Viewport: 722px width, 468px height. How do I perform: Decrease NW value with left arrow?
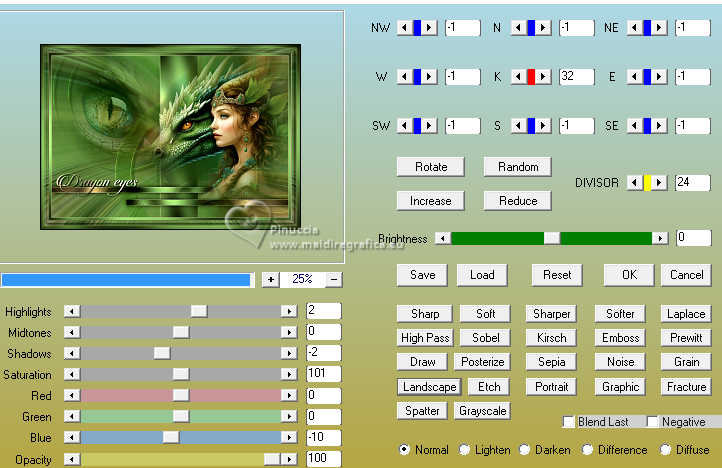click(404, 28)
